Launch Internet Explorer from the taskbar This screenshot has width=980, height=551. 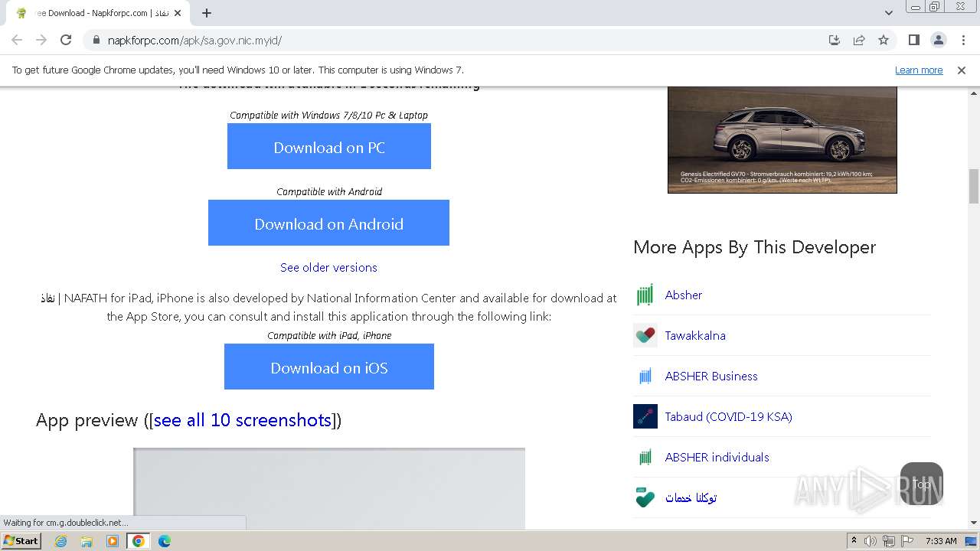pyautogui.click(x=61, y=541)
